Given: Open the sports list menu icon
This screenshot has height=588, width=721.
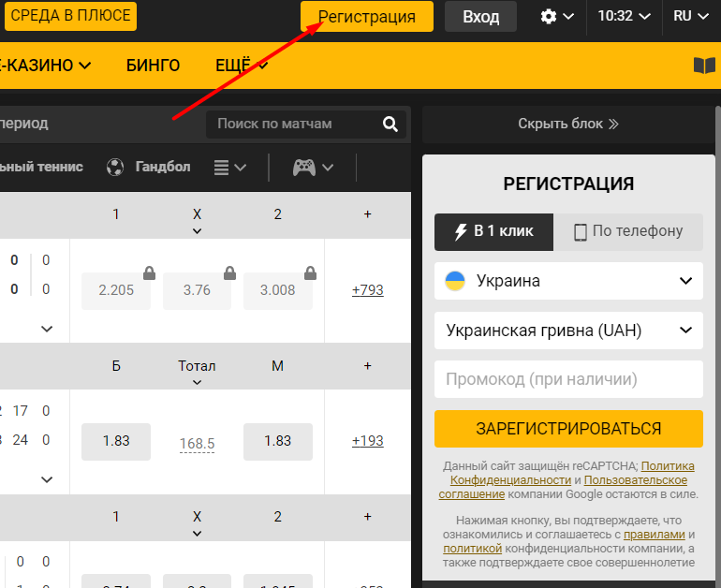Looking at the screenshot, I should [230, 168].
